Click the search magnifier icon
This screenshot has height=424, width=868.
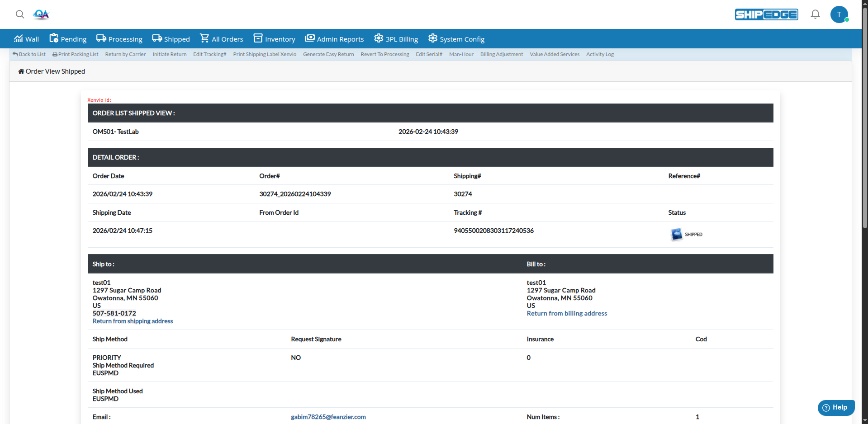(20, 14)
